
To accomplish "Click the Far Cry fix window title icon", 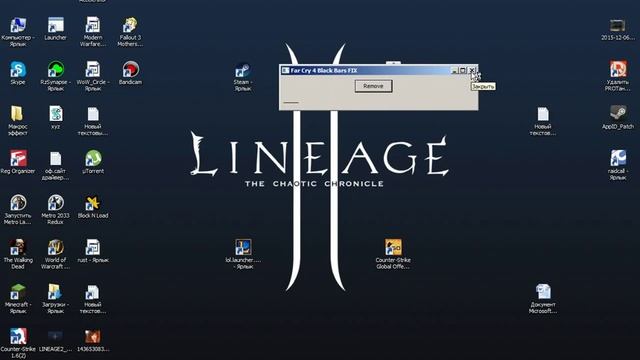I will coord(285,71).
